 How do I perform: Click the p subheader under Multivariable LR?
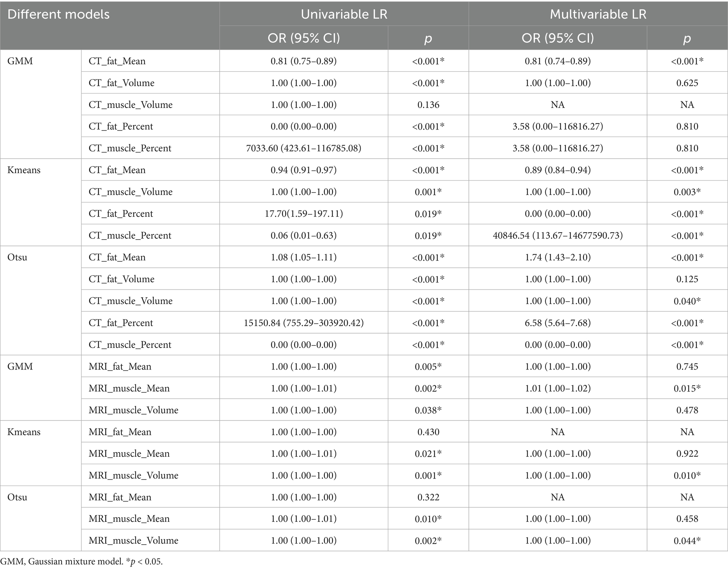[687, 38]
